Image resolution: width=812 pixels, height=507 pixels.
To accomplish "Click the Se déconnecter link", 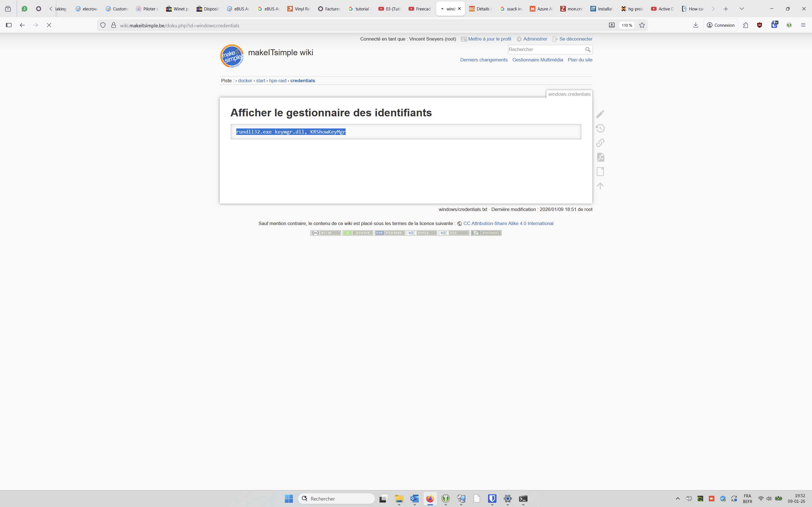I will tap(575, 39).
